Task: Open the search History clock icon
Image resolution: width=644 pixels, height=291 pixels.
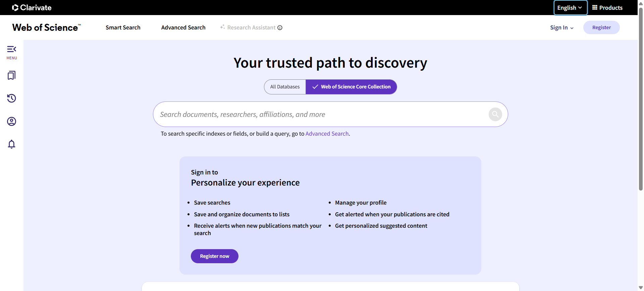Action: click(x=12, y=98)
